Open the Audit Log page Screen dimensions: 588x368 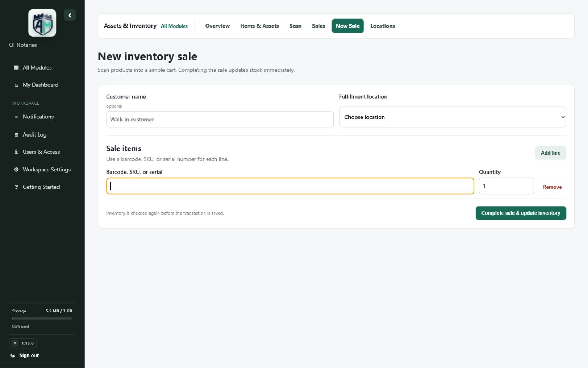tap(42, 135)
